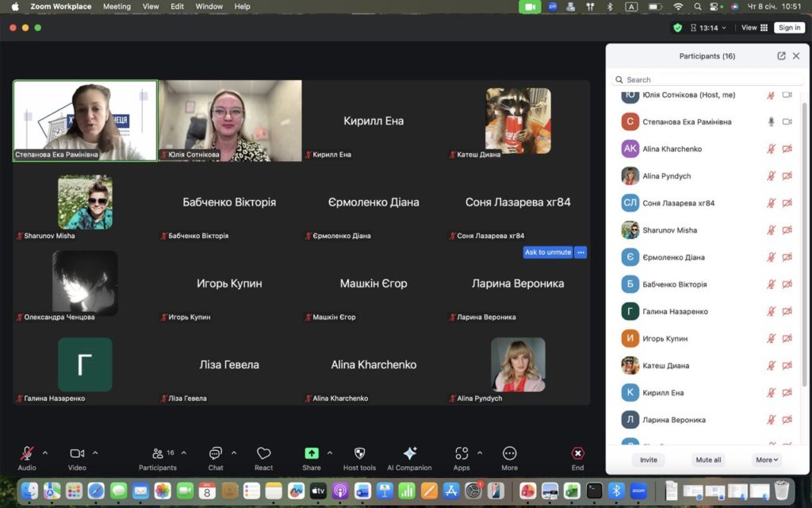
Task: Start screen sharing with Share icon
Action: click(312, 453)
